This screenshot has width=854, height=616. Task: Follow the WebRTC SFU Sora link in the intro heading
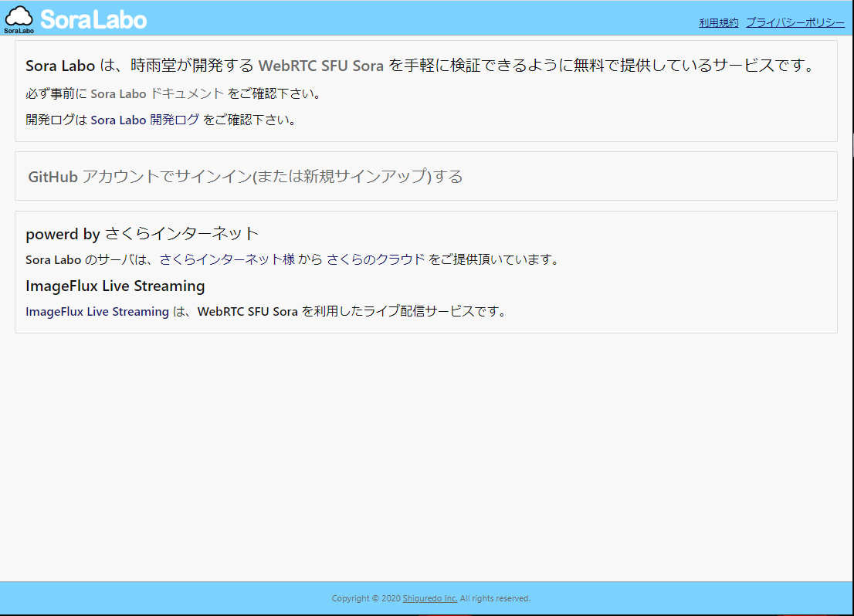[320, 66]
